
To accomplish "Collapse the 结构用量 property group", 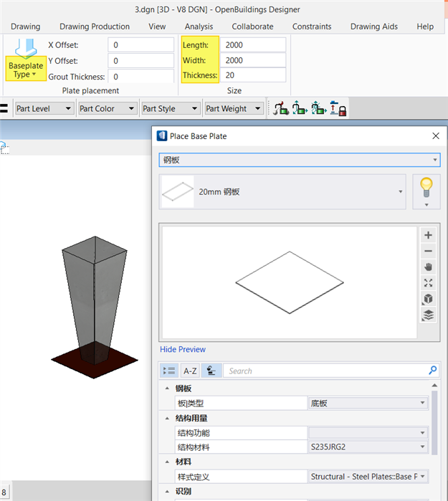I will point(167,419).
